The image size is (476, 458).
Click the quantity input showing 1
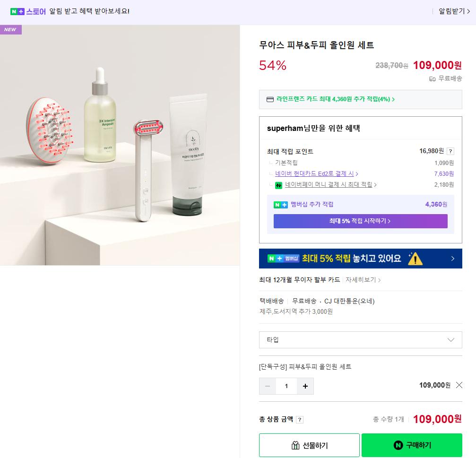(x=286, y=386)
